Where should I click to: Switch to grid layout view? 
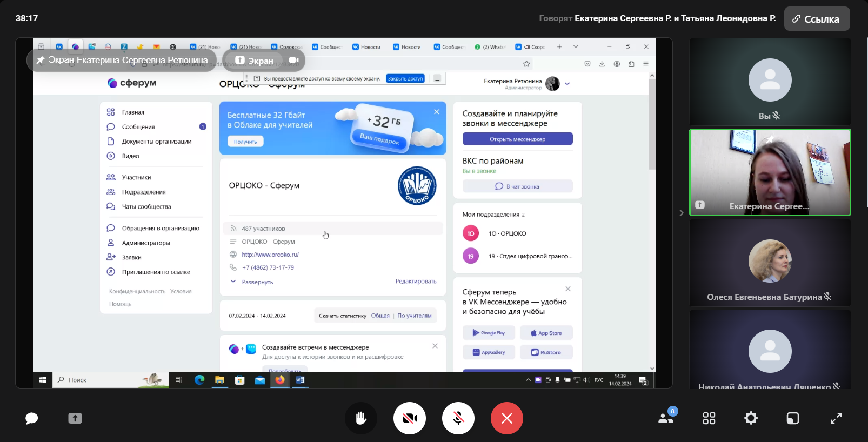pos(709,418)
